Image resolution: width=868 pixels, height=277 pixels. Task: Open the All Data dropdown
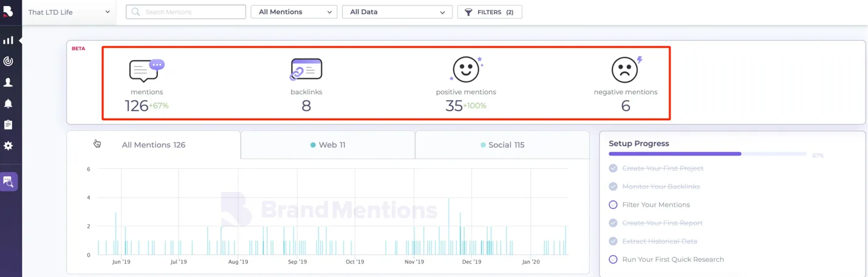(x=397, y=12)
